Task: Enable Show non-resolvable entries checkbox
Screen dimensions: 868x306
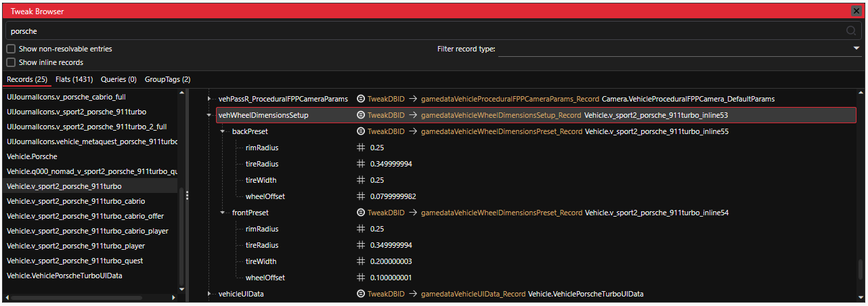Action: pos(11,49)
